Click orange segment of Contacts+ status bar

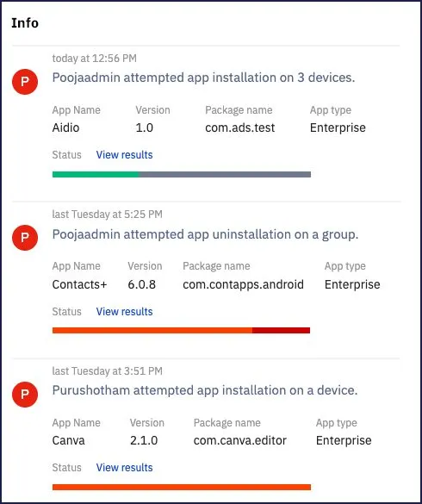pos(152,331)
